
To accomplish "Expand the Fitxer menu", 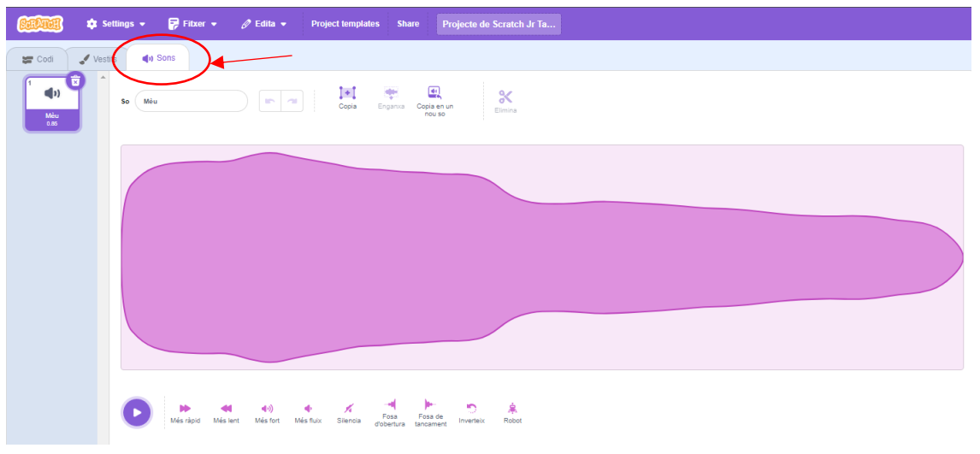I will point(192,24).
